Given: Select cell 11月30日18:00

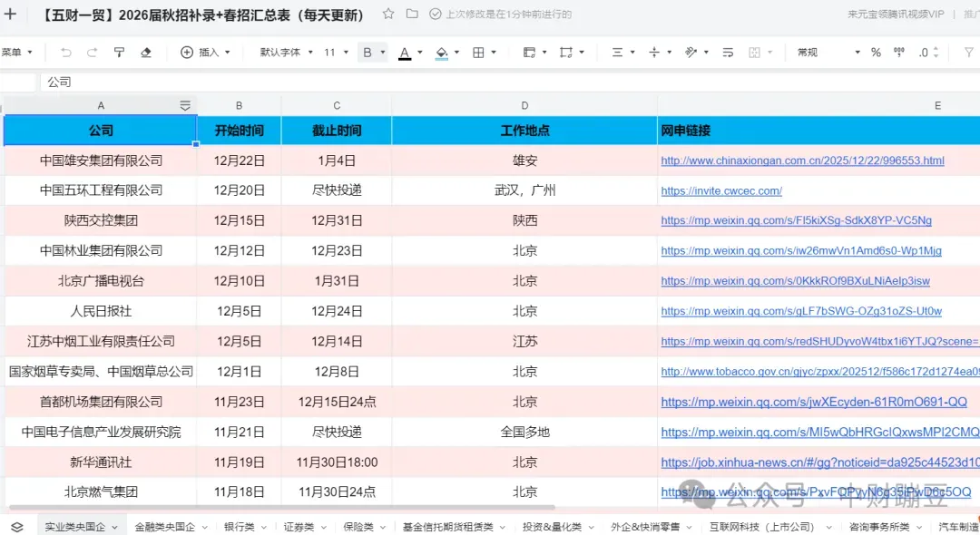Looking at the screenshot, I should click(337, 462).
